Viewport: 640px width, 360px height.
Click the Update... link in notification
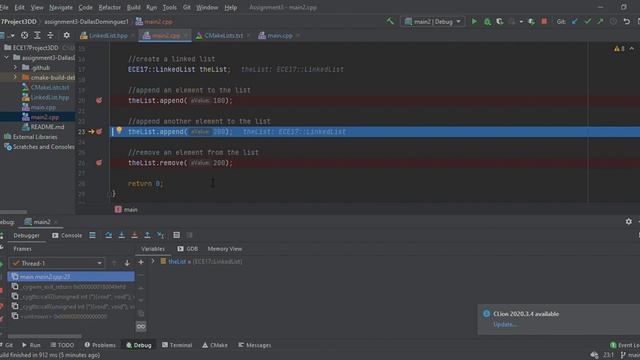505,324
